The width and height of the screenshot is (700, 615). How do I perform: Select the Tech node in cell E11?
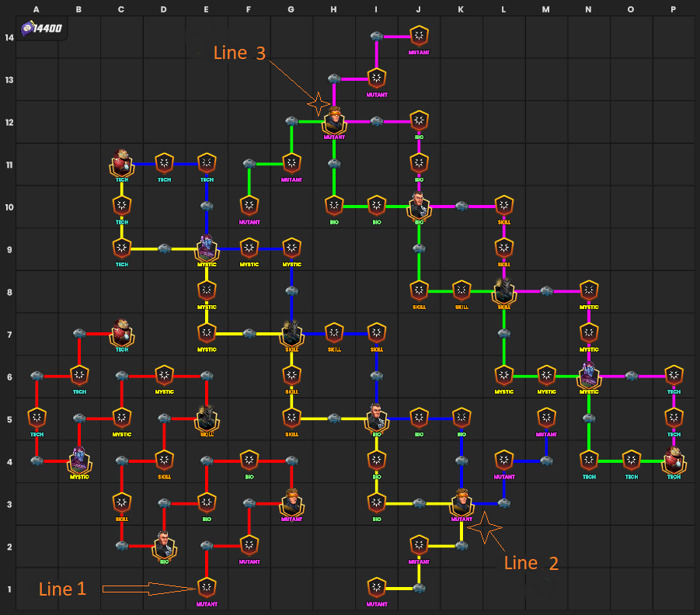(x=206, y=163)
